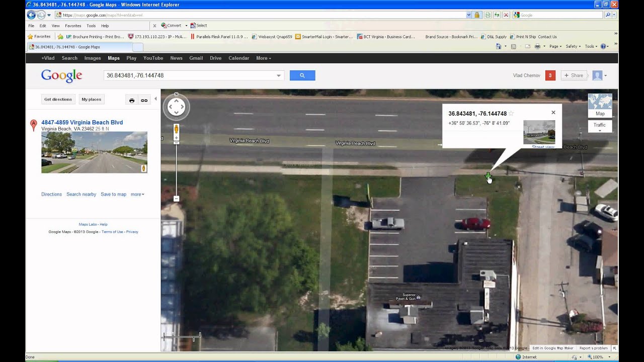
Task: Click the Add to Favorites bar star icon
Action: (x=60, y=37)
